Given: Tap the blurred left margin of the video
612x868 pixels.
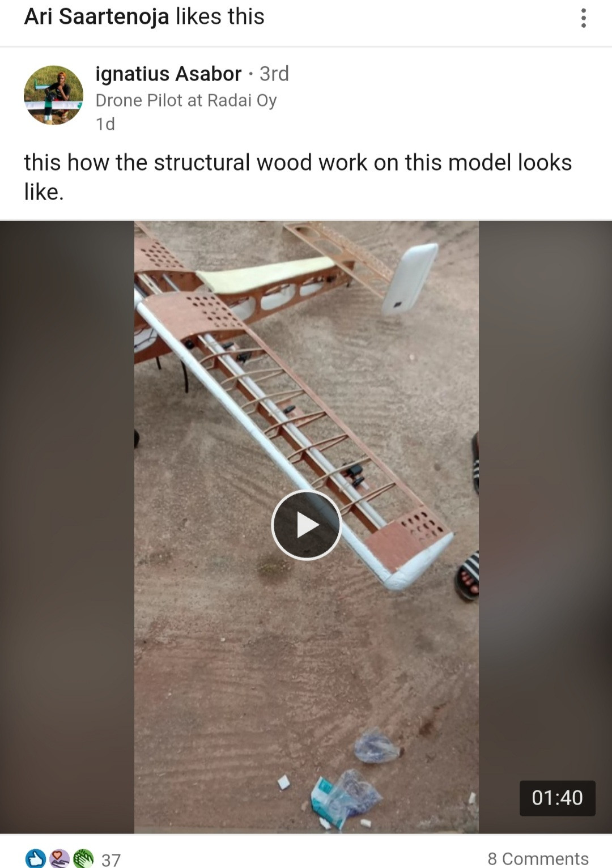Looking at the screenshot, I should point(67,527).
